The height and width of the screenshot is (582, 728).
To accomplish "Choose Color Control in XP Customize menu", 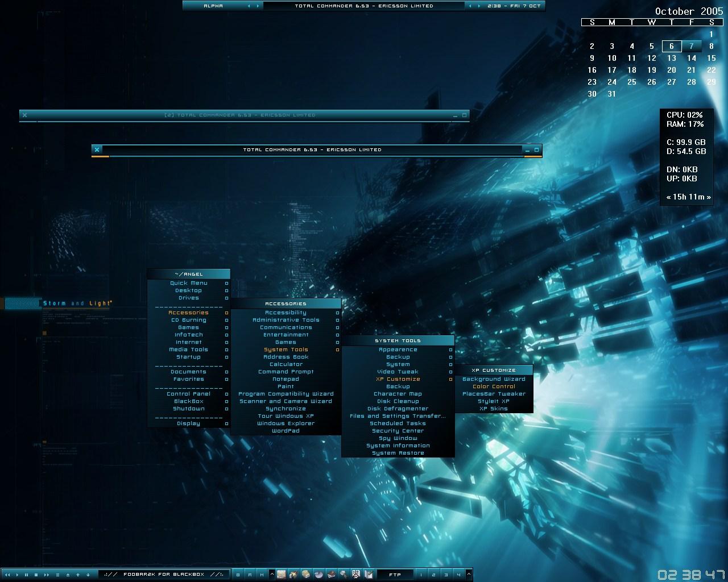I will point(494,386).
